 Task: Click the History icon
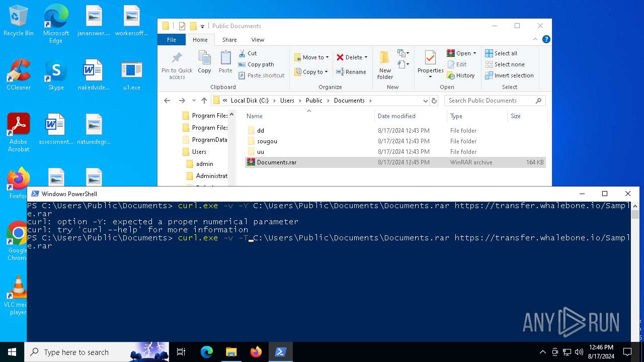451,75
